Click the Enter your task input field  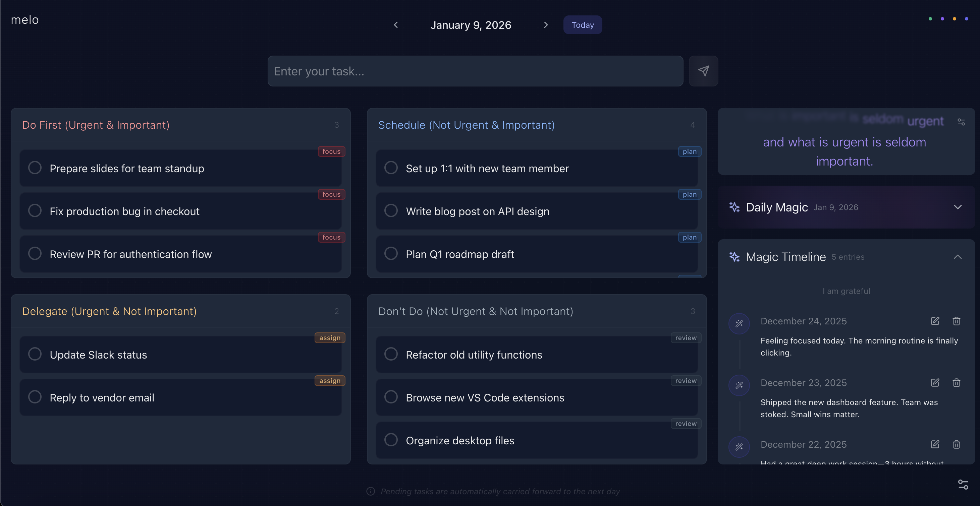(475, 71)
